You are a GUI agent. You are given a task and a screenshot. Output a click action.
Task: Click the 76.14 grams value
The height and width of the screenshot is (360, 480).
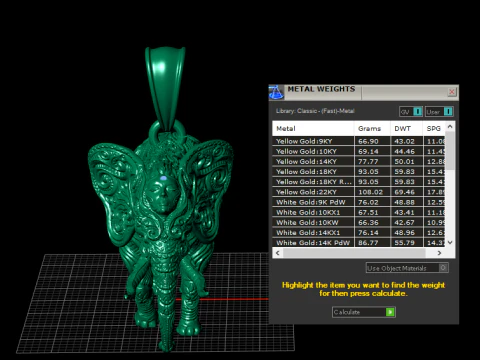coord(368,233)
